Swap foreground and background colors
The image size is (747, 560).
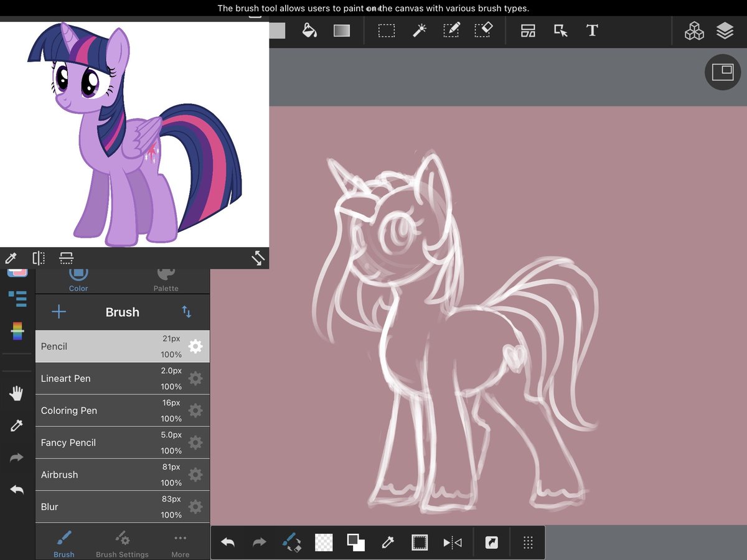coord(356,543)
